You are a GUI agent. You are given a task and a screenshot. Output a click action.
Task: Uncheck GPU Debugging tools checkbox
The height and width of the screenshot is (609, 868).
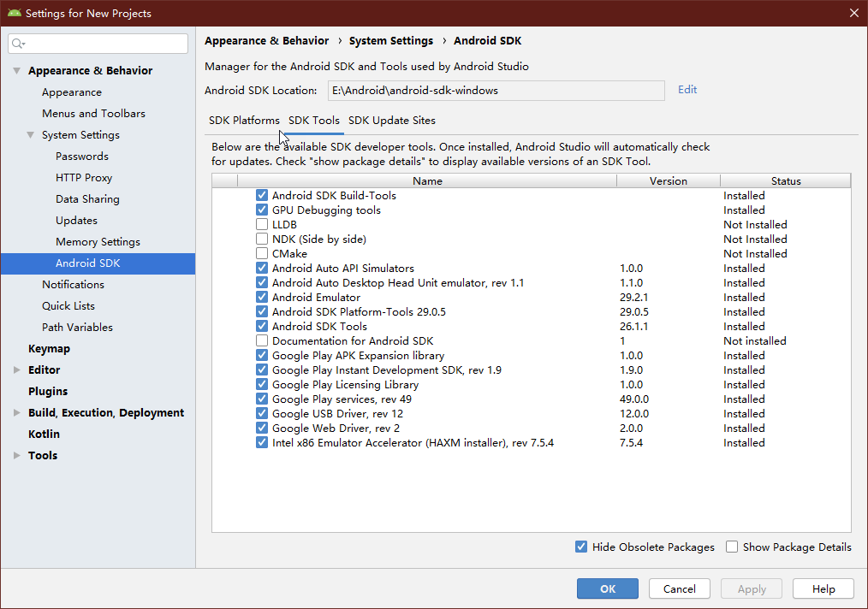point(262,210)
